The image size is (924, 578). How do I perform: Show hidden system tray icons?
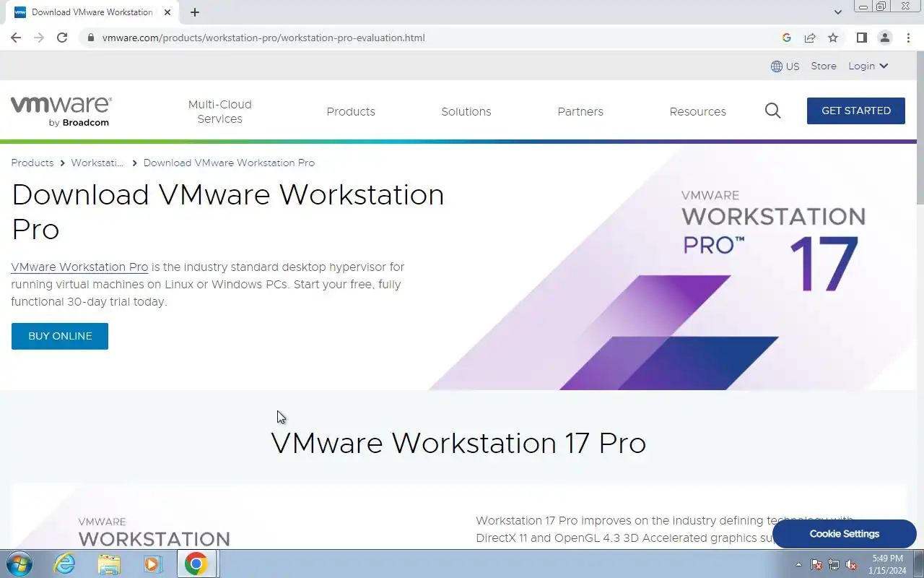798,564
